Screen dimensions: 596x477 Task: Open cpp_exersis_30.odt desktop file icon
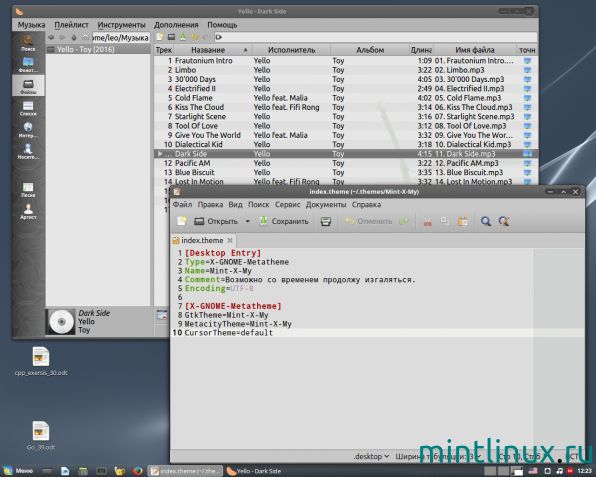(x=41, y=361)
